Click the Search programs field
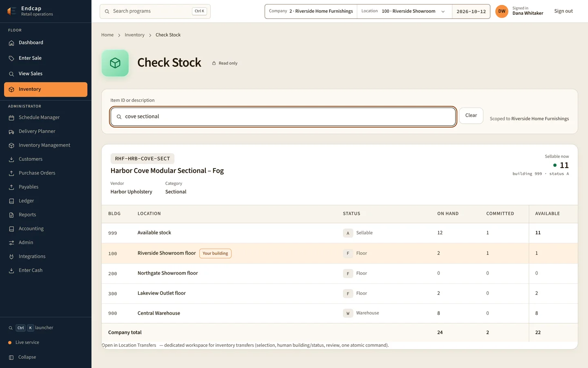The image size is (588, 368). click(x=155, y=11)
